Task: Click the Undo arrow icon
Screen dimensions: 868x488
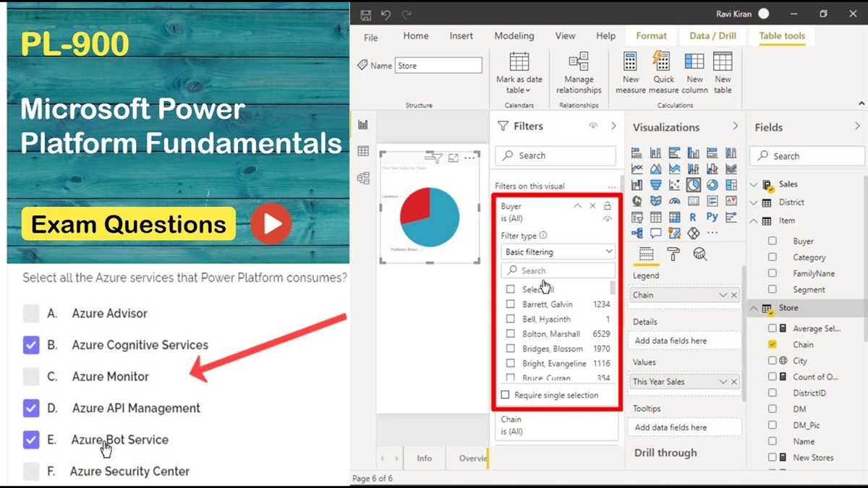Action: click(x=386, y=14)
